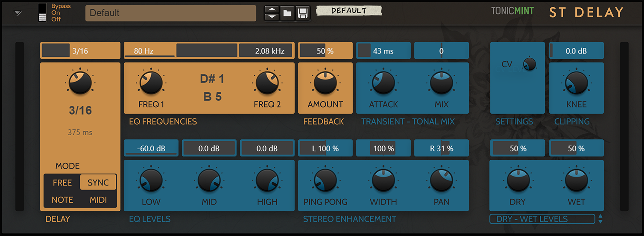This screenshot has width=644, height=236.
Task: Select NOTE delay mode
Action: pyautogui.click(x=62, y=200)
